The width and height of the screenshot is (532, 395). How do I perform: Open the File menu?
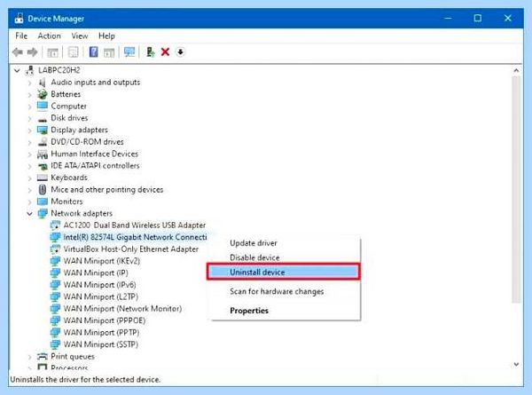pos(21,36)
